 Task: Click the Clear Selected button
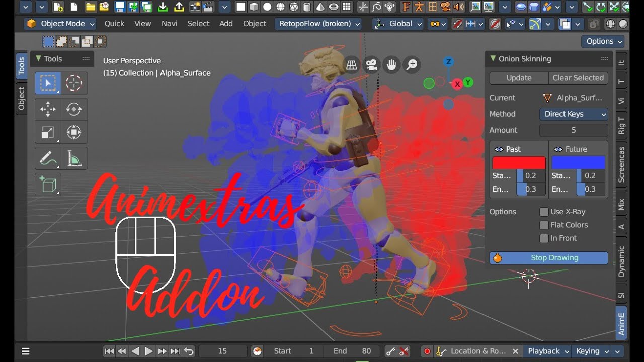[578, 78]
